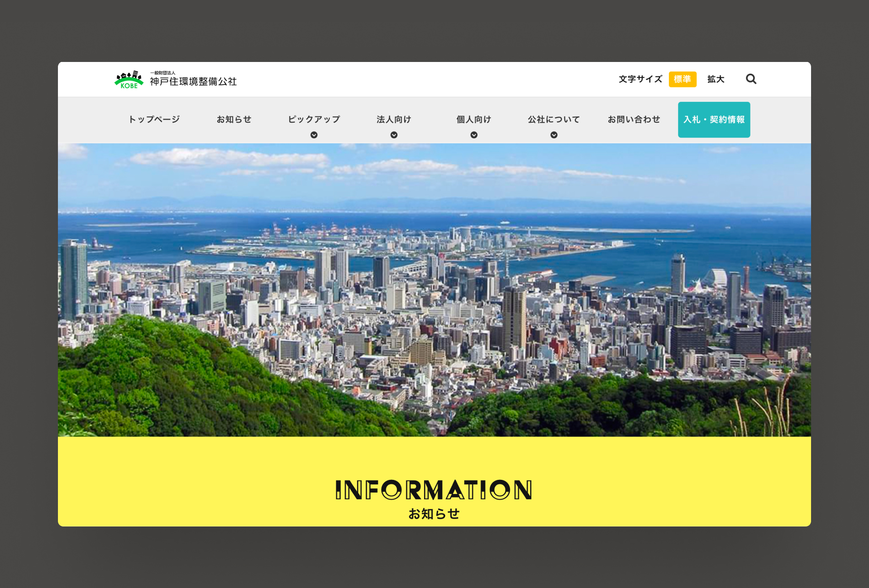The image size is (869, 588).
Task: Expand the ピックアップ menu
Action: tap(314, 119)
